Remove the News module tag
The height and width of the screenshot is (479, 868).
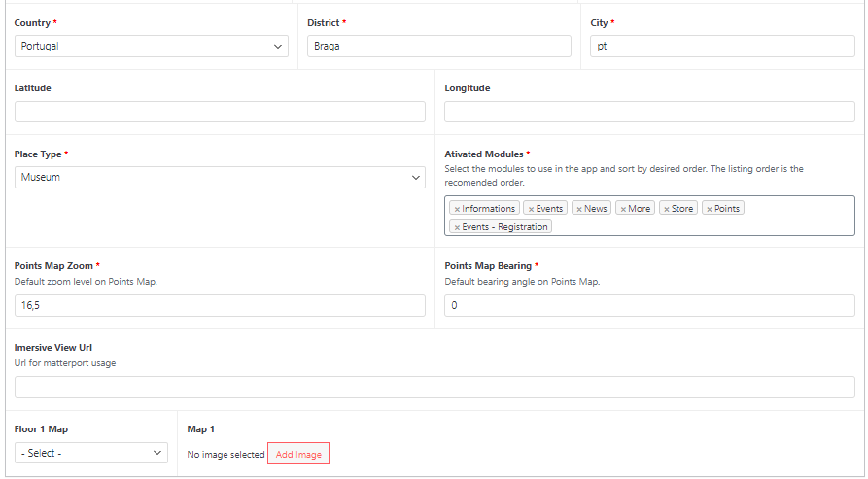tap(579, 209)
